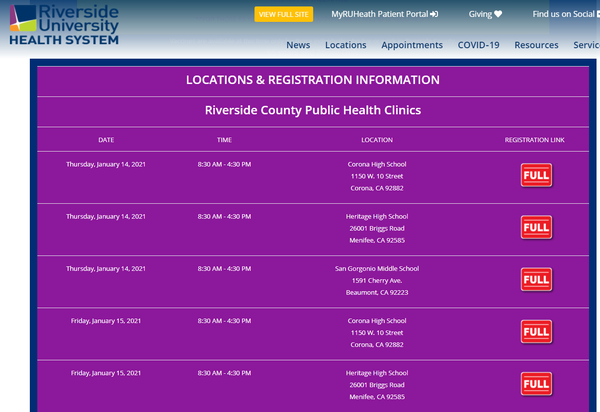Viewport: 600px width, 412px height.
Task: Open the News menu item
Action: 298,45
